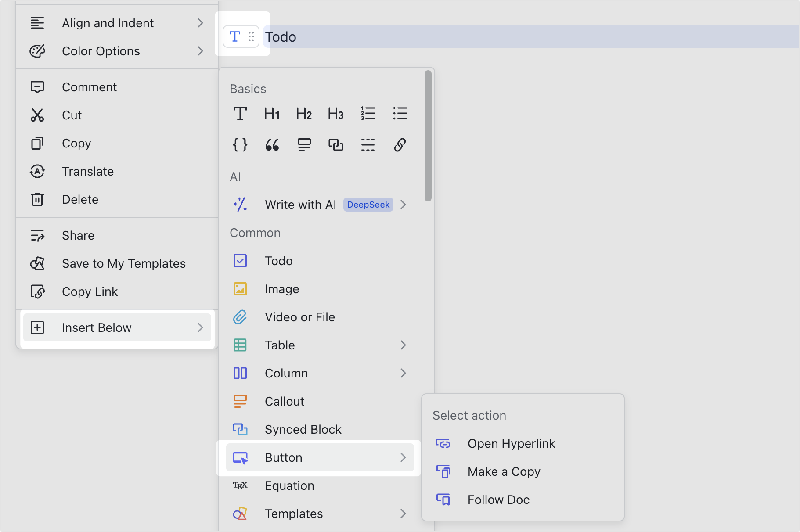The height and width of the screenshot is (532, 800).
Task: Click the Todo checkbox icon in Common
Action: [240, 261]
